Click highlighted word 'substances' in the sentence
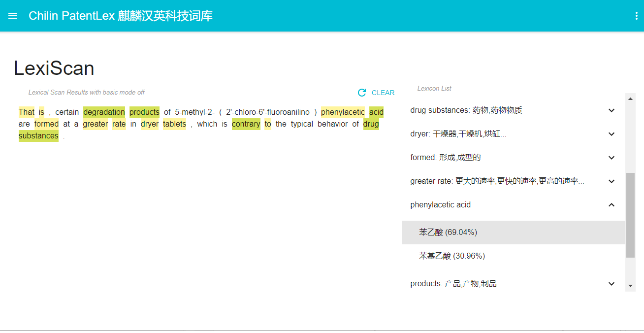 [38, 136]
